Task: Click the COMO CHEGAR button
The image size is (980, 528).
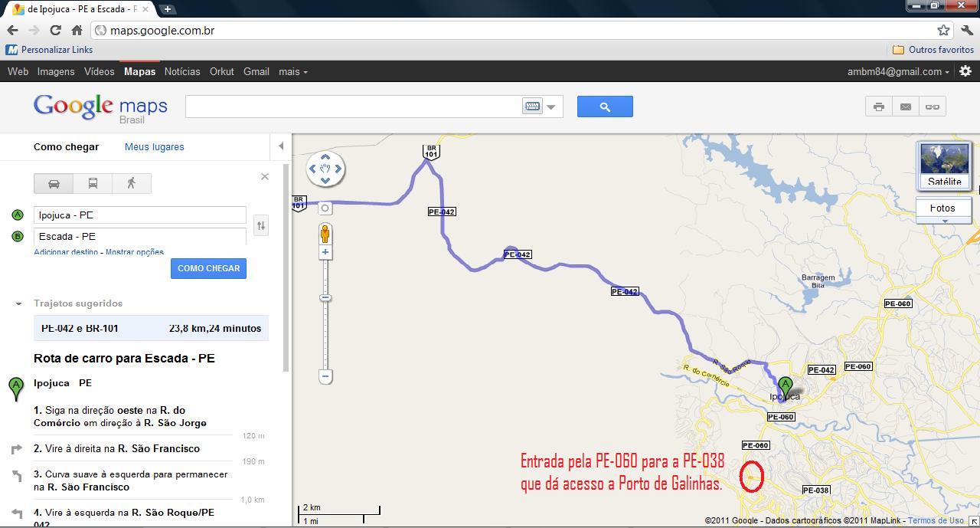Action: click(208, 268)
